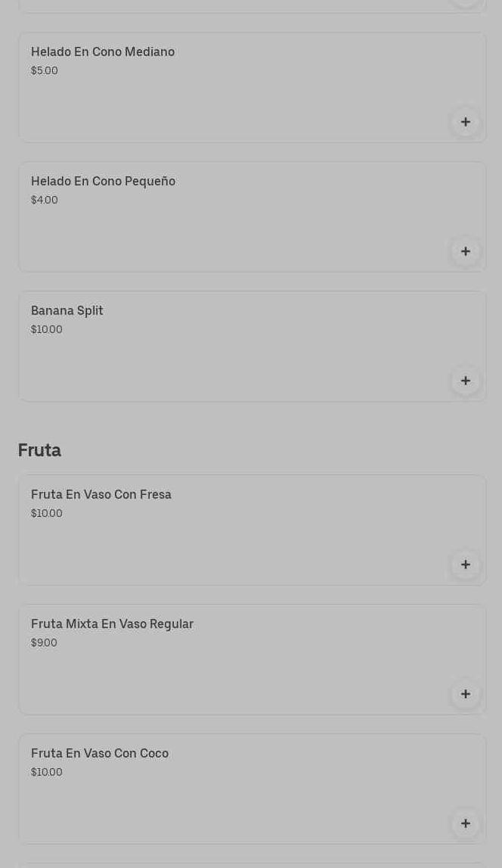View Fruta Mixta En Vaso Regular title
This screenshot has width=502, height=868.
[x=112, y=624]
